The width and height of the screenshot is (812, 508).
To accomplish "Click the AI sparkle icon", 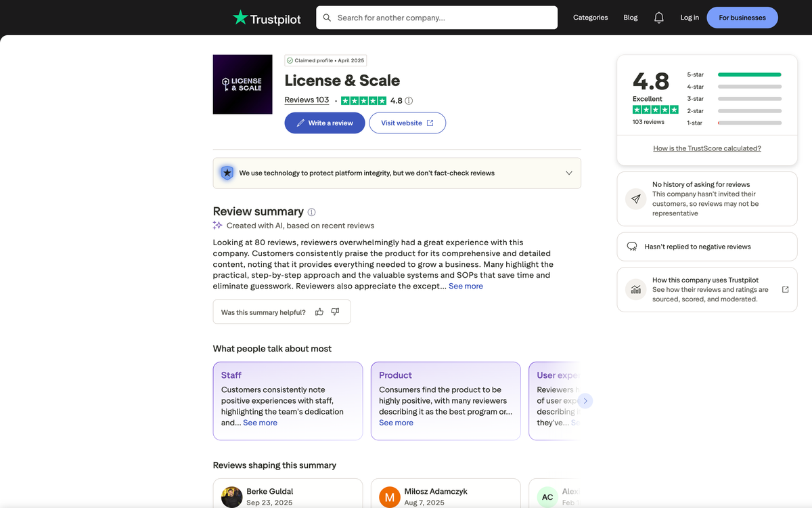I will click(218, 226).
